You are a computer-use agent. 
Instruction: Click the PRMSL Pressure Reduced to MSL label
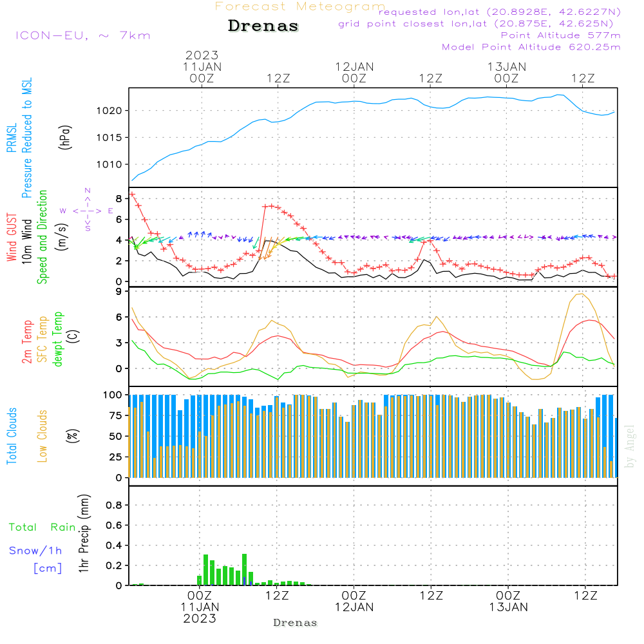coord(20,138)
